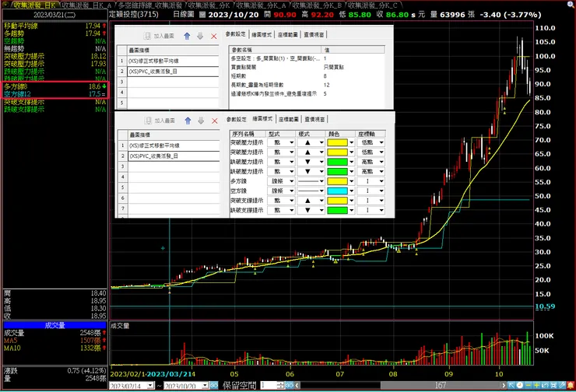The width and height of the screenshot is (576, 392).
Task: Click 日線圖 chart period label
Action: pyautogui.click(x=183, y=15)
